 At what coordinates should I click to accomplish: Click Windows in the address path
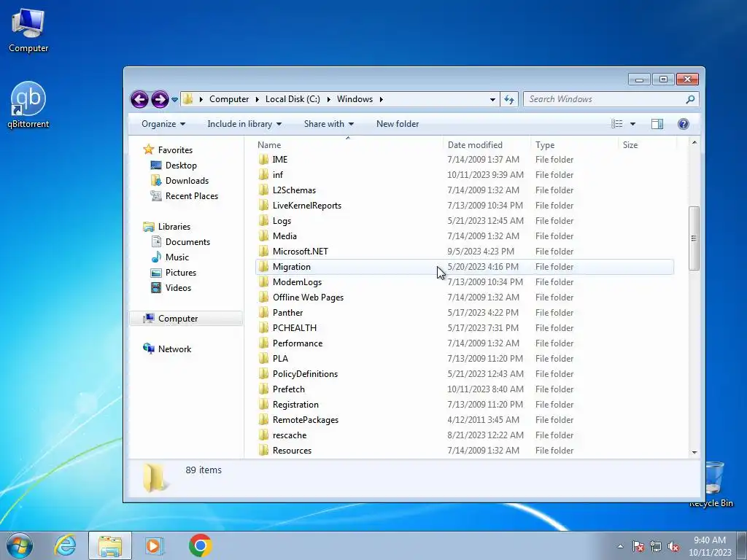pos(355,99)
